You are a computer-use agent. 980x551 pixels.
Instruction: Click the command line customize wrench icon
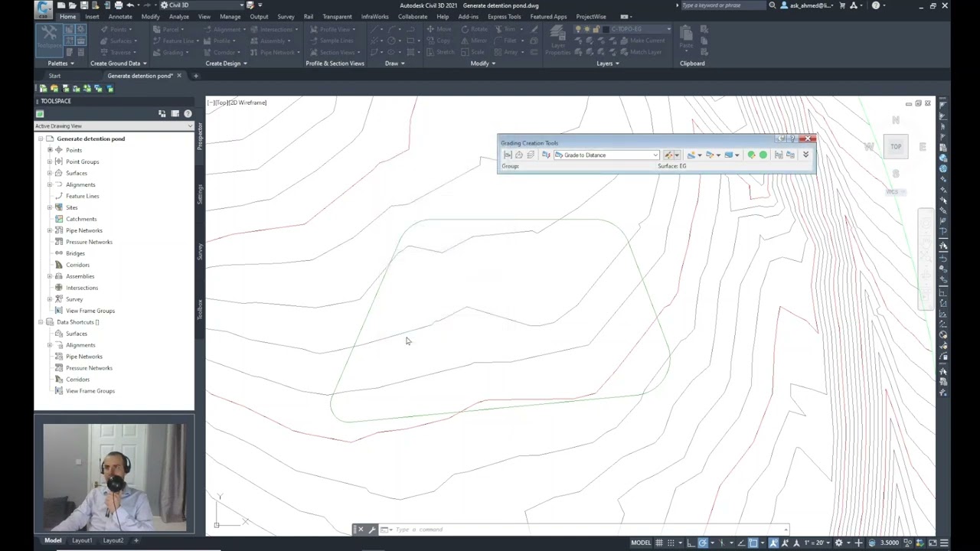[372, 530]
